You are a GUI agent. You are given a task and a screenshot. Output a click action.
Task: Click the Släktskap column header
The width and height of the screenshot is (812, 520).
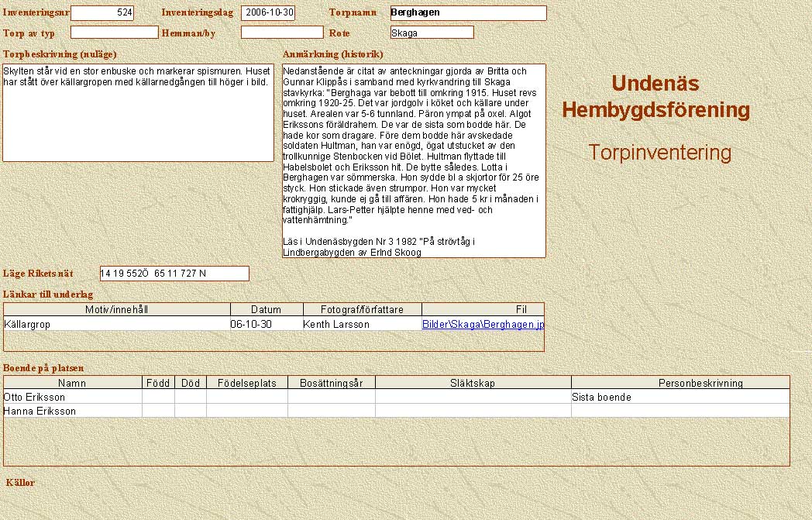point(473,383)
